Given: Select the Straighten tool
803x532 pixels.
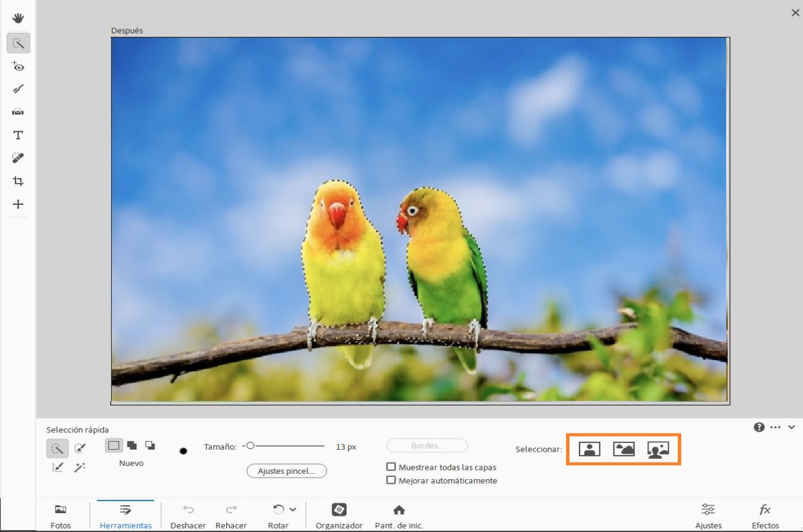Looking at the screenshot, I should coord(18,112).
